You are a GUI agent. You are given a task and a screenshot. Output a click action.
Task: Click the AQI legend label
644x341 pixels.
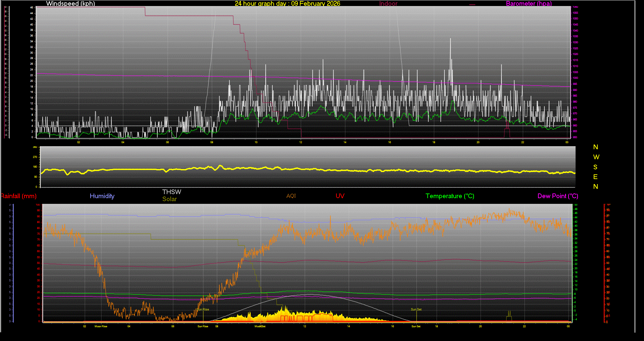pyautogui.click(x=290, y=196)
